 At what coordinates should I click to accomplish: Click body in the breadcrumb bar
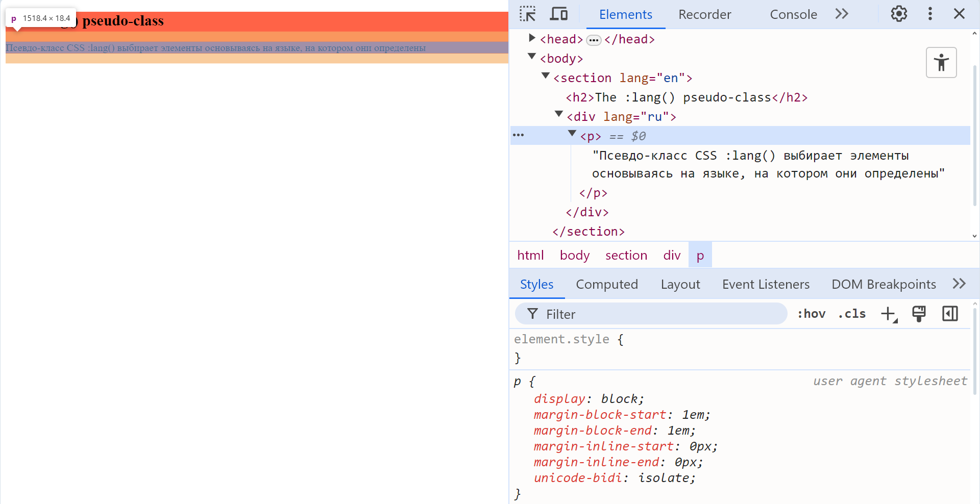pos(575,255)
